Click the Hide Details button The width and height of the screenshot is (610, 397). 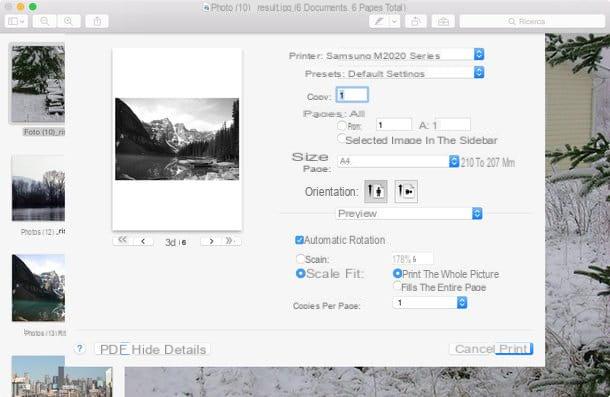click(x=169, y=349)
